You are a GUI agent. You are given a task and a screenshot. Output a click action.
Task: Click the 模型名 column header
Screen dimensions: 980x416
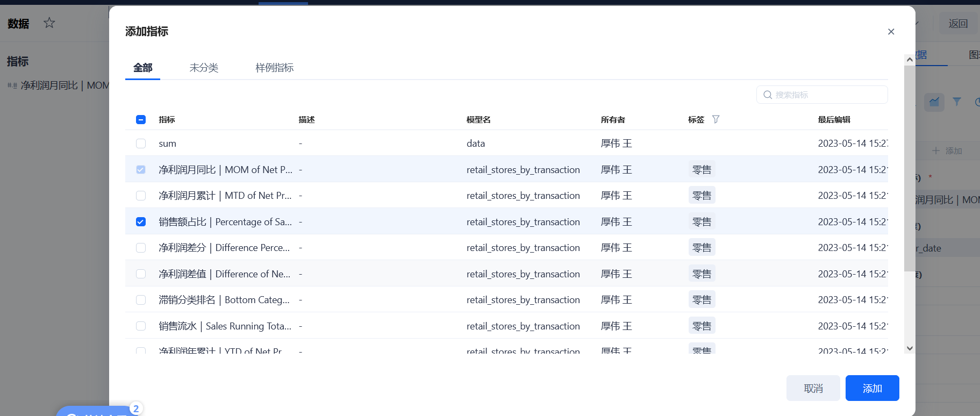(478, 119)
